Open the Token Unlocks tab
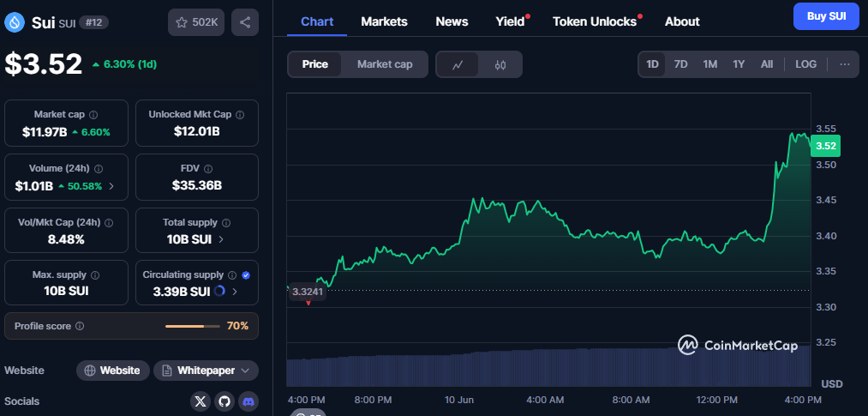The height and width of the screenshot is (416, 868). click(595, 21)
